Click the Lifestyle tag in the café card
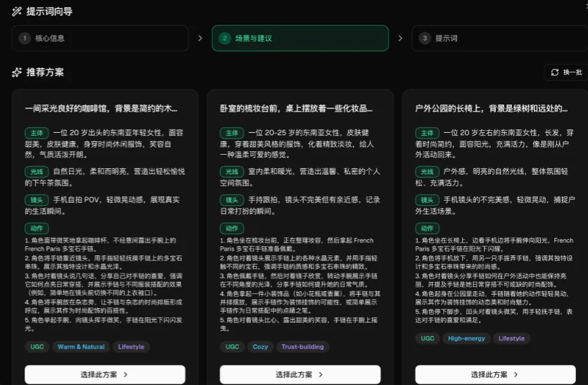 [131, 347]
